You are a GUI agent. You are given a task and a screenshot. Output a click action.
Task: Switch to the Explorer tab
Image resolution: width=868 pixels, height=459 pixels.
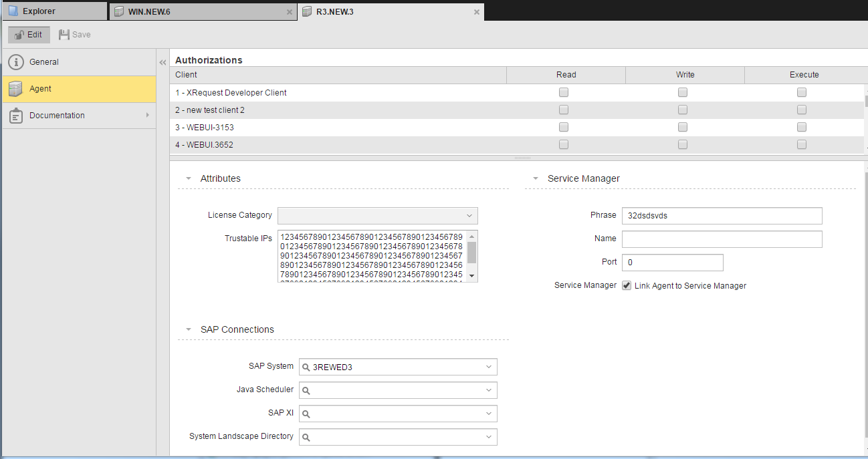click(54, 11)
